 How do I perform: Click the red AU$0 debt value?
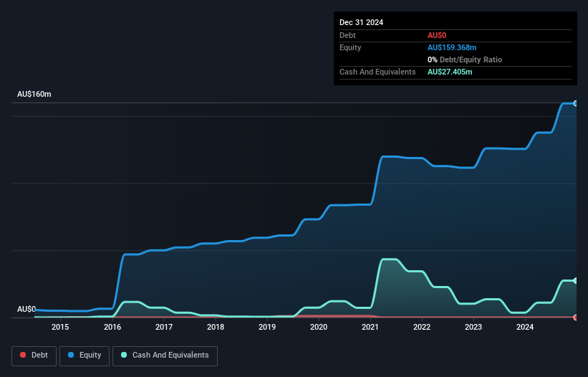(437, 35)
